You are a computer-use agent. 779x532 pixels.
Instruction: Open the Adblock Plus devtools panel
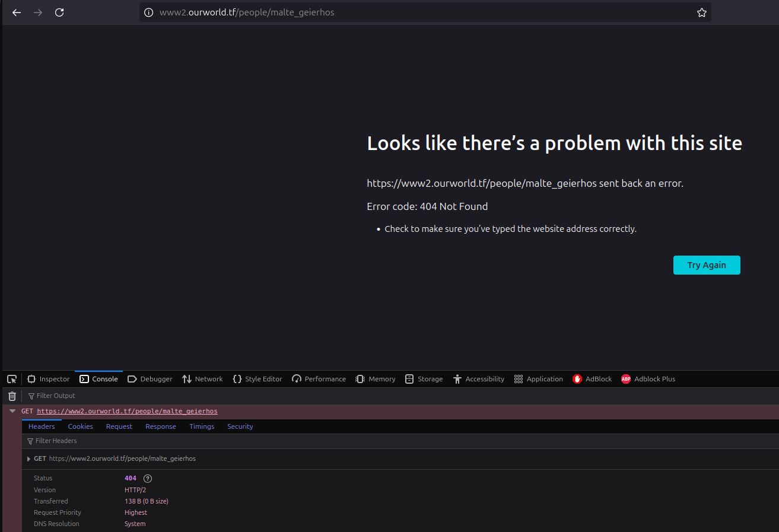(648, 379)
